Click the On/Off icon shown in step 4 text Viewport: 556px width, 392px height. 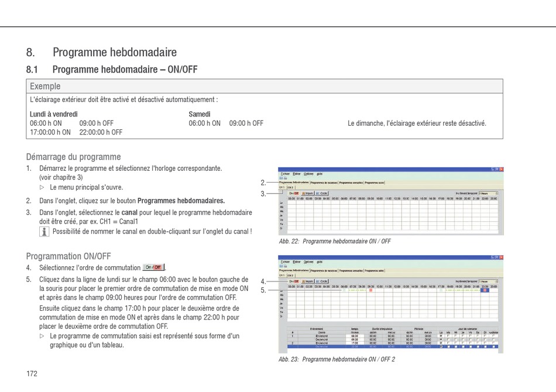point(153,267)
